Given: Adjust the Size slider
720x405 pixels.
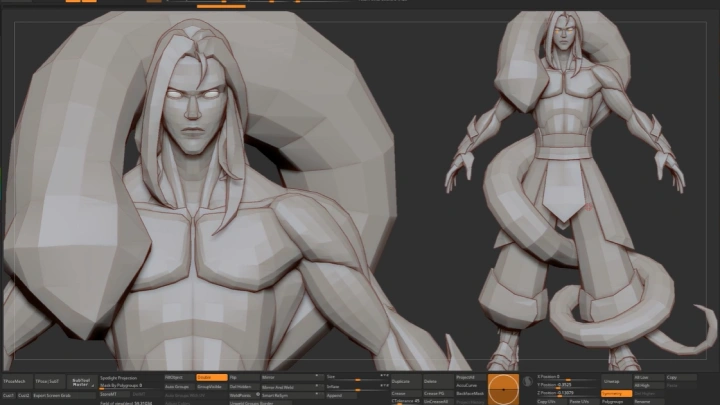Looking at the screenshot, I should click(358, 377).
